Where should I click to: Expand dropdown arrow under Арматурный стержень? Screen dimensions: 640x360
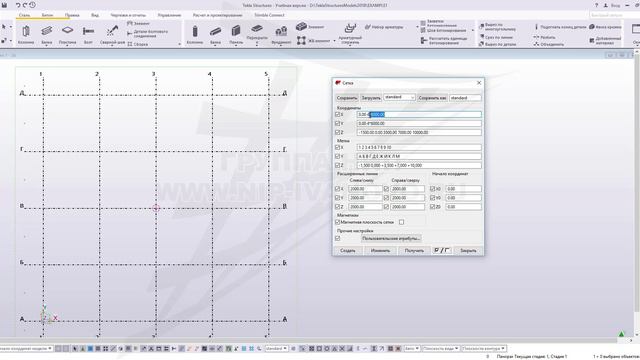click(350, 44)
